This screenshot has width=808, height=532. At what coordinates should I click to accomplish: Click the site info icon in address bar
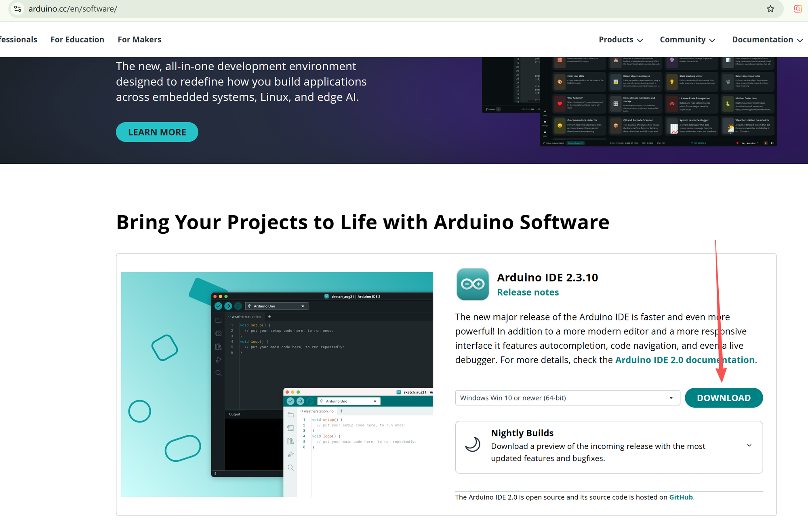[17, 8]
